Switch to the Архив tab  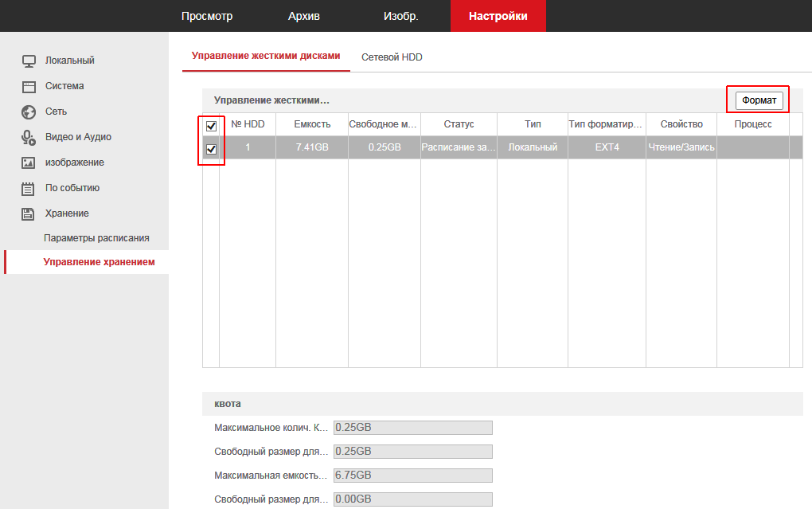pyautogui.click(x=303, y=16)
